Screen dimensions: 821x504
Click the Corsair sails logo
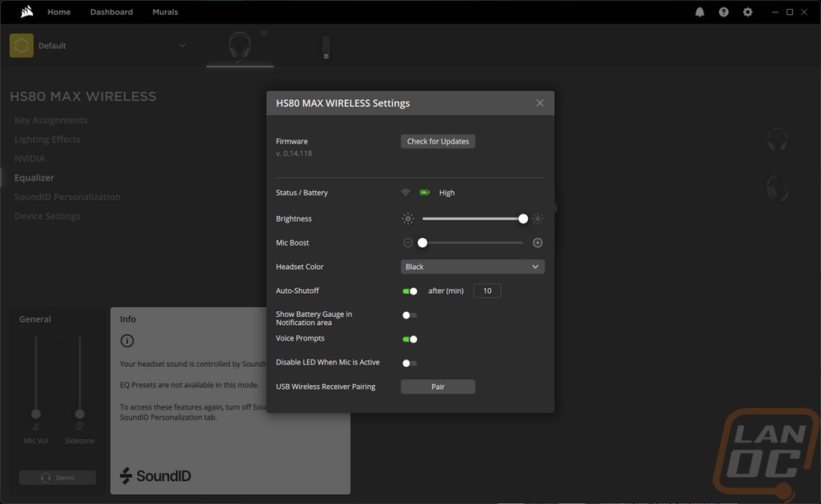(x=26, y=11)
